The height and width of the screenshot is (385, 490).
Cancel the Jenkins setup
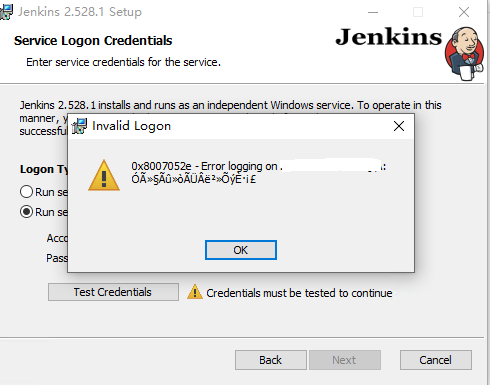[436, 360]
